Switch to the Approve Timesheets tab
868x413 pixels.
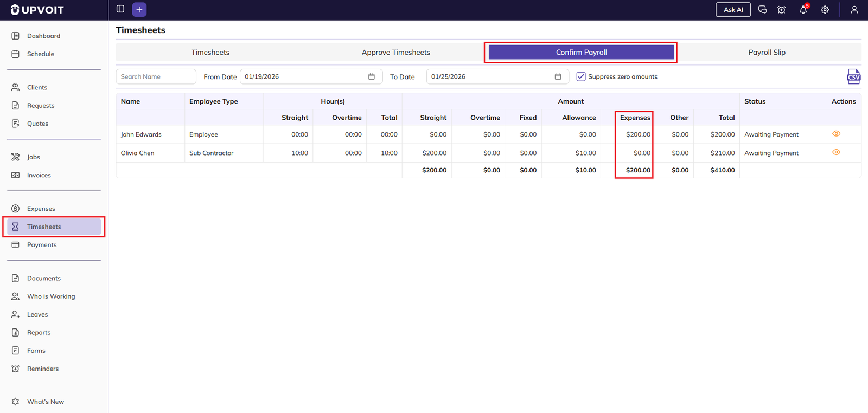coord(395,53)
